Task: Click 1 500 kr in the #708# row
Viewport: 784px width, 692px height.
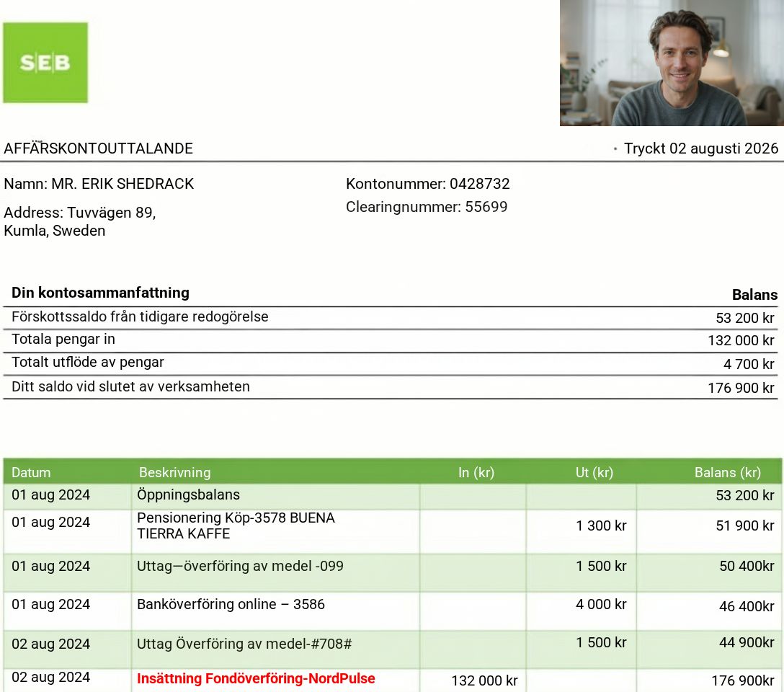Action: click(601, 642)
